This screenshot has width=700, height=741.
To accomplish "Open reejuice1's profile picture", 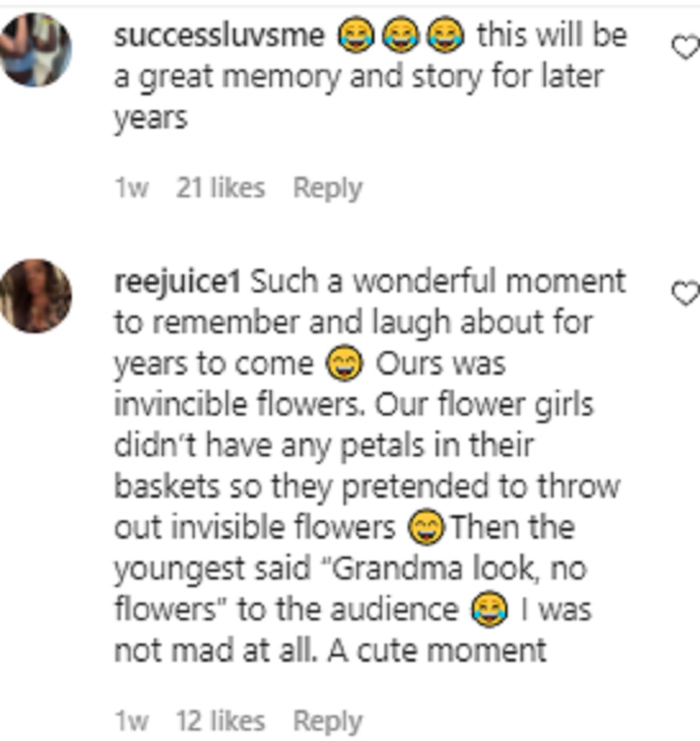I will (x=36, y=296).
